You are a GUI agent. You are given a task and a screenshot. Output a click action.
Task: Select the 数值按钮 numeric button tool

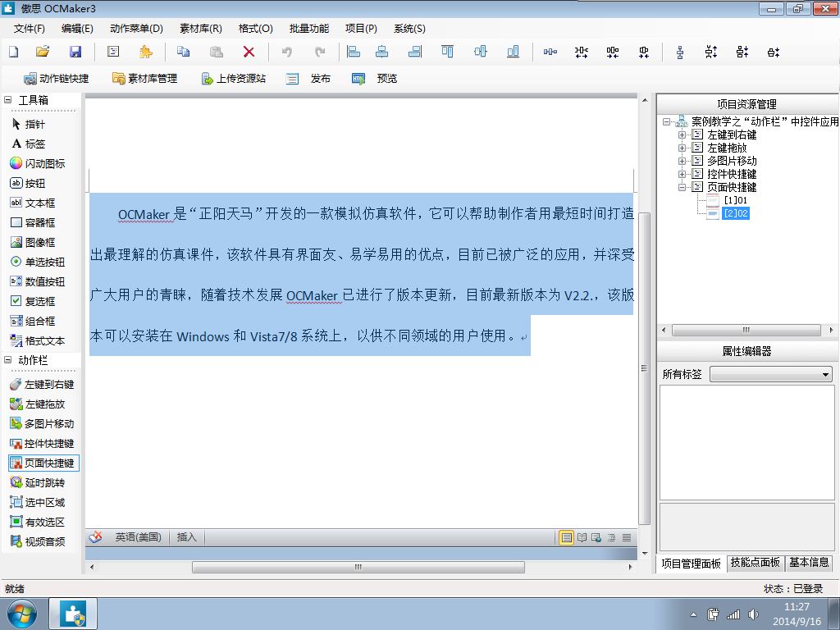(x=38, y=281)
